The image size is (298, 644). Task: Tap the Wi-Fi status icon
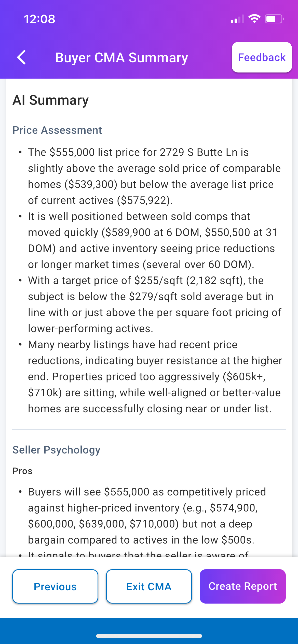pos(254,19)
